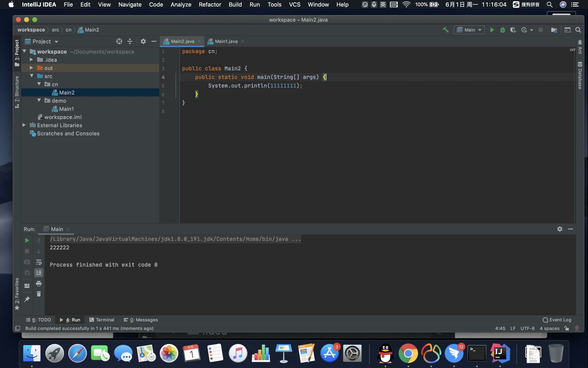Collapse the workspace root tree node

click(24, 51)
